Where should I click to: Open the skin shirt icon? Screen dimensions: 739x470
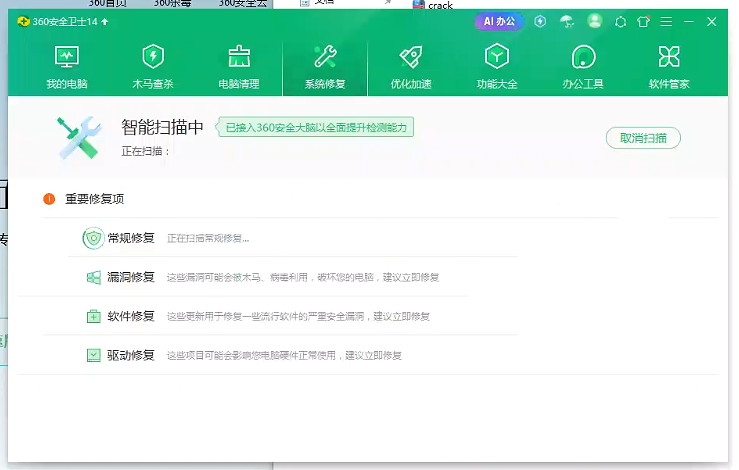(643, 22)
